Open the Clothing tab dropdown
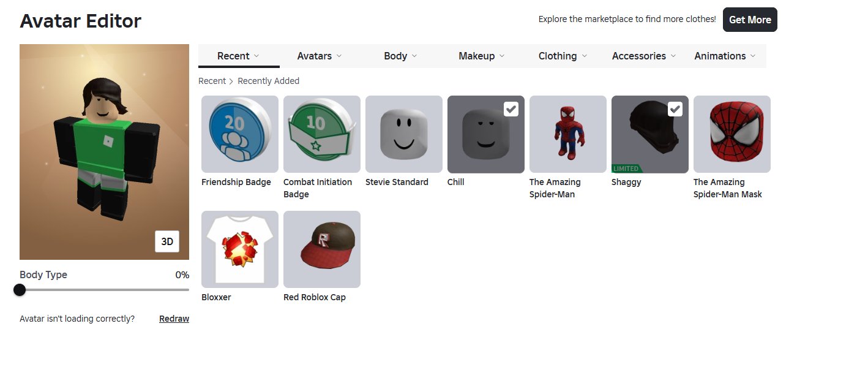This screenshot has height=375, width=868. tap(563, 56)
